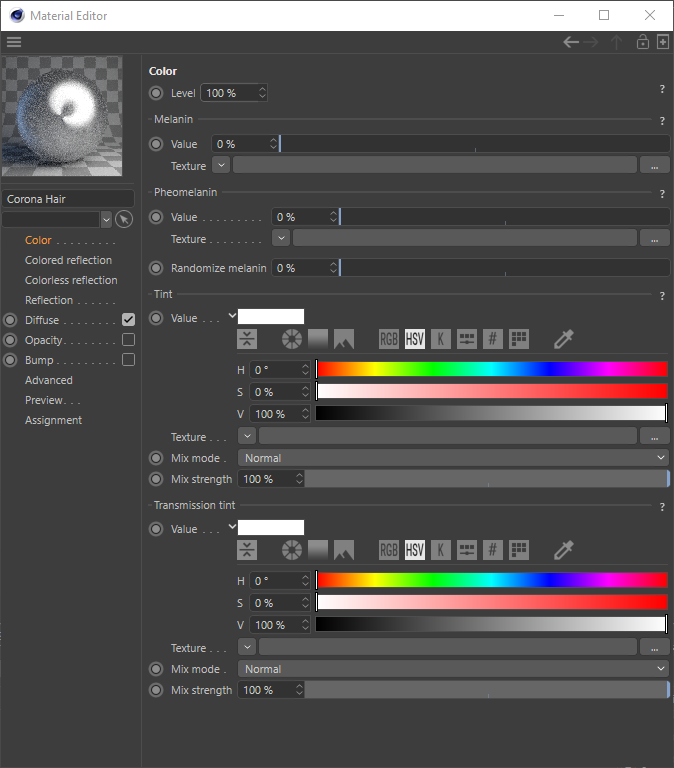Screen dimensions: 674x768
Task: Click the Level 100 % input field
Action: [x=234, y=93]
